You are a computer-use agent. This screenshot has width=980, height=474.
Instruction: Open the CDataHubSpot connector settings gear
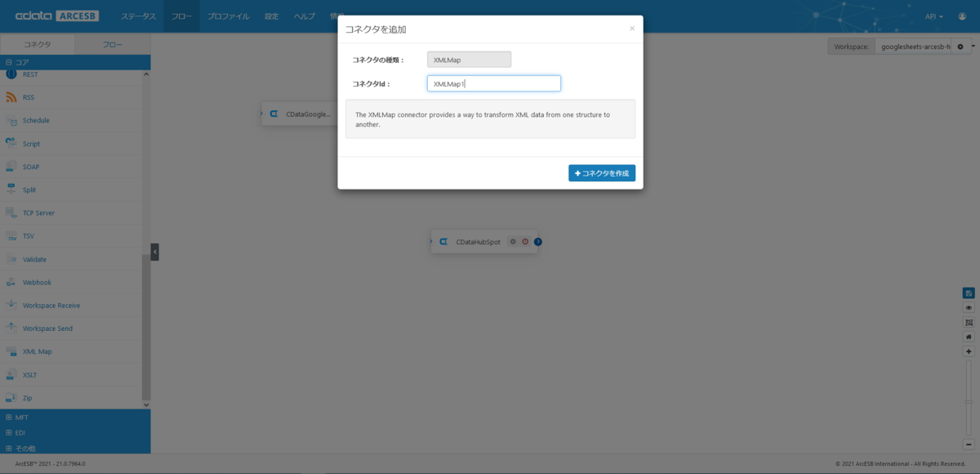coord(513,242)
